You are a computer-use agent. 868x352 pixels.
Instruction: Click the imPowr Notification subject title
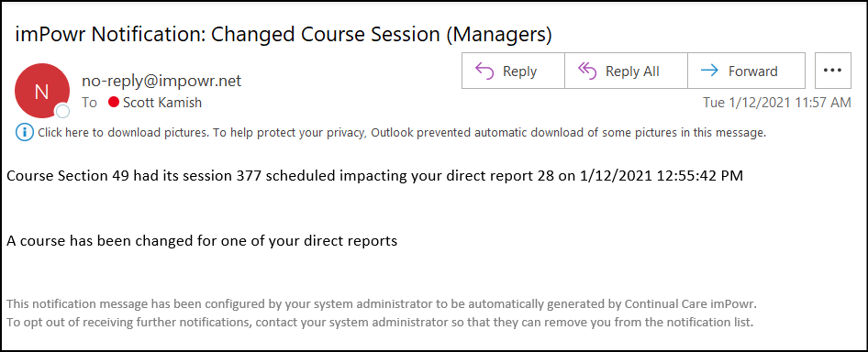tap(284, 35)
